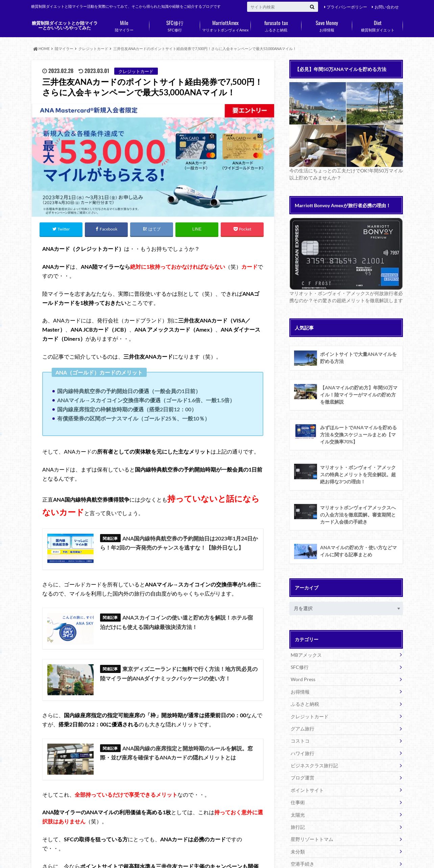434x868 pixels.
Task: Open the MarriottAmex menu item
Action: [225, 26]
